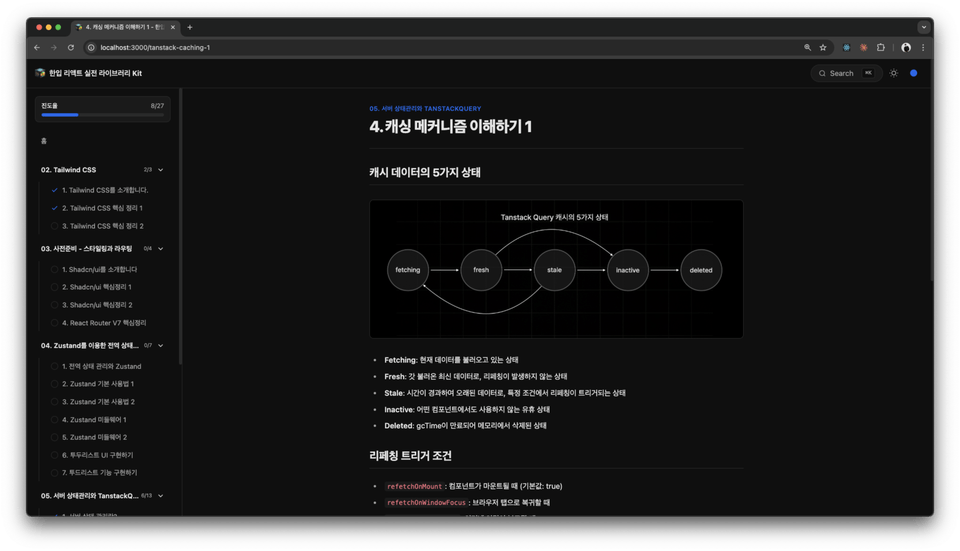960x551 pixels.
Task: Click the '04. Zustand를 이용한 전역 상태...' section heading
Action: pyautogui.click(x=89, y=345)
